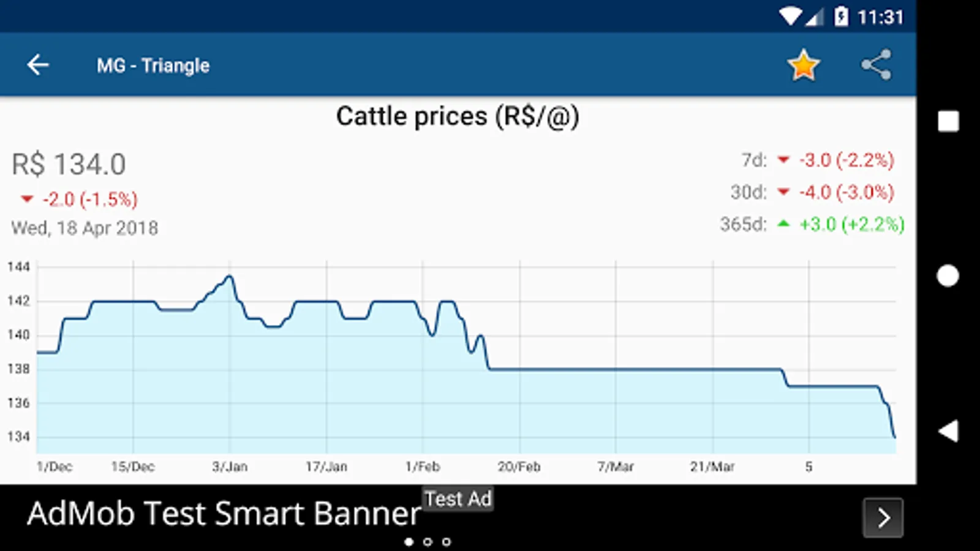The width and height of the screenshot is (980, 551).
Task: Click the 365d change value +3.0 (+2.2%)
Action: pyautogui.click(x=852, y=224)
